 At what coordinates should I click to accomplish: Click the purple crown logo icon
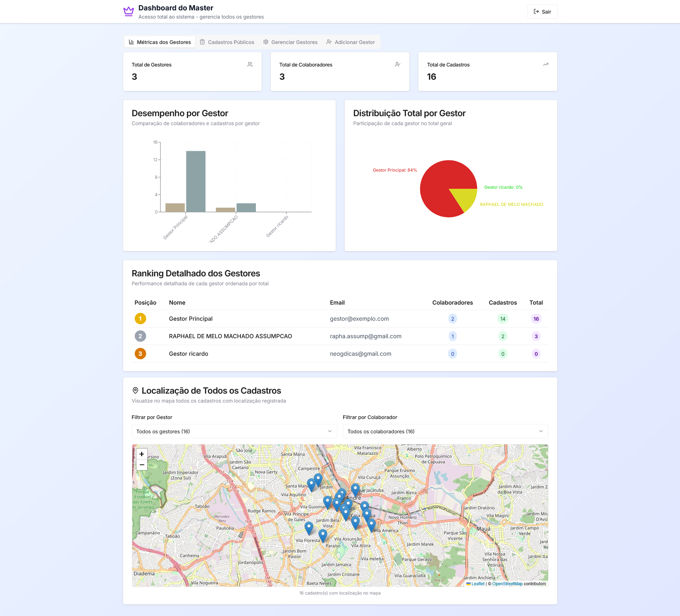pyautogui.click(x=129, y=11)
